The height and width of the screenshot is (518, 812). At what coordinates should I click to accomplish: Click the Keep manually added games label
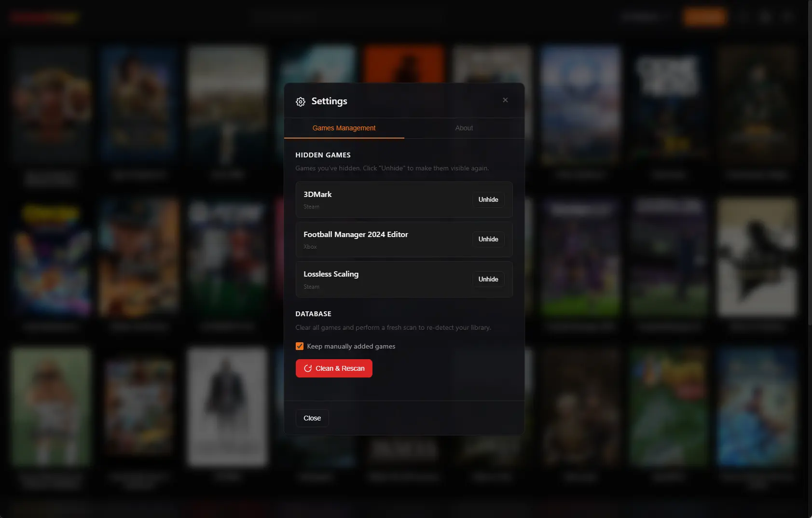(x=351, y=346)
